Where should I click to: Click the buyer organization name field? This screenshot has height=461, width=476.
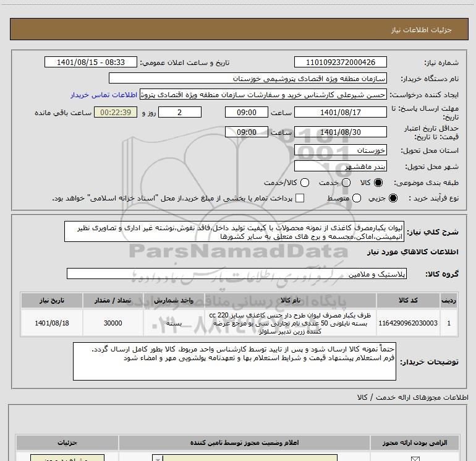tap(248, 78)
